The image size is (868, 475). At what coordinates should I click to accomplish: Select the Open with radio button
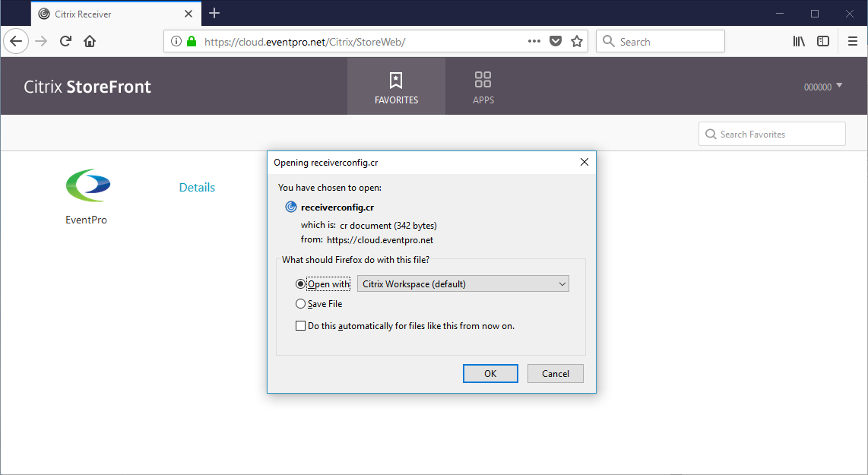click(300, 284)
